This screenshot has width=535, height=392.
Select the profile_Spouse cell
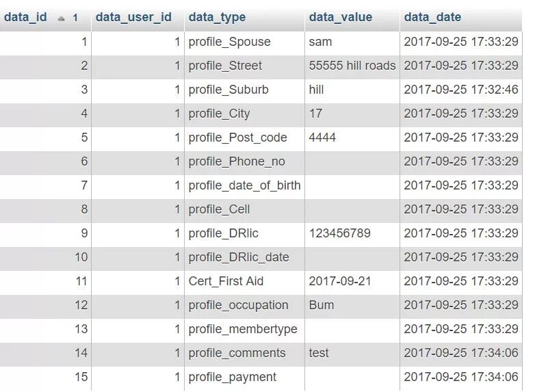(x=244, y=42)
